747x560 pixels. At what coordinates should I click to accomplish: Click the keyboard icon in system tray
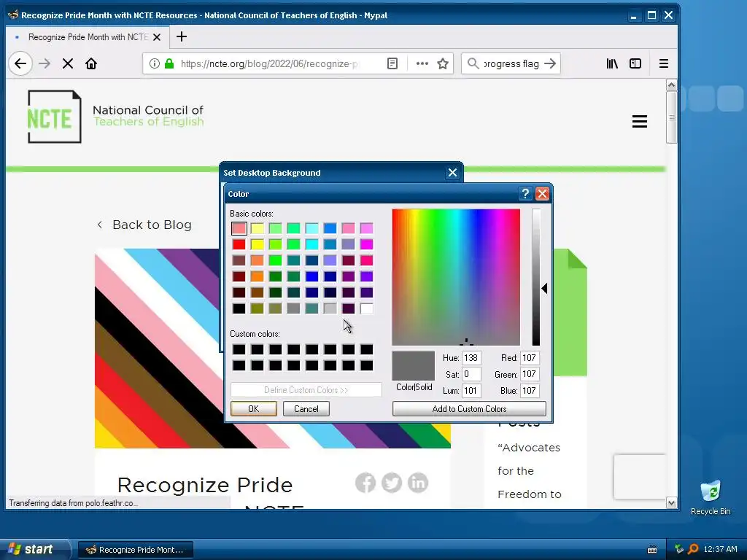652,550
